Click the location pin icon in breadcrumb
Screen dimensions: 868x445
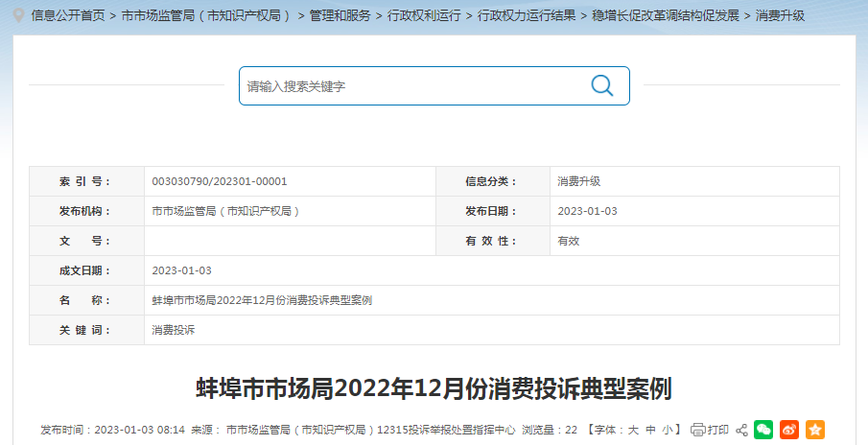(x=19, y=16)
